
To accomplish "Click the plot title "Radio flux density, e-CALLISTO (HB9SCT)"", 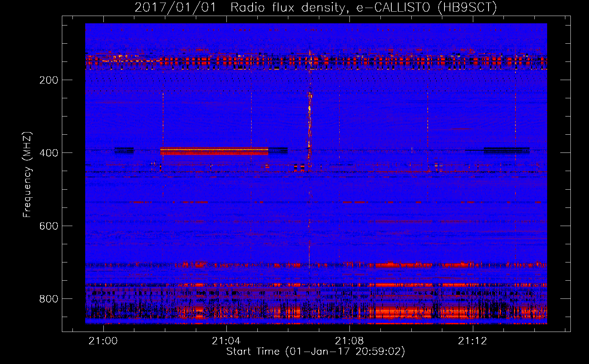I will point(364,7).
